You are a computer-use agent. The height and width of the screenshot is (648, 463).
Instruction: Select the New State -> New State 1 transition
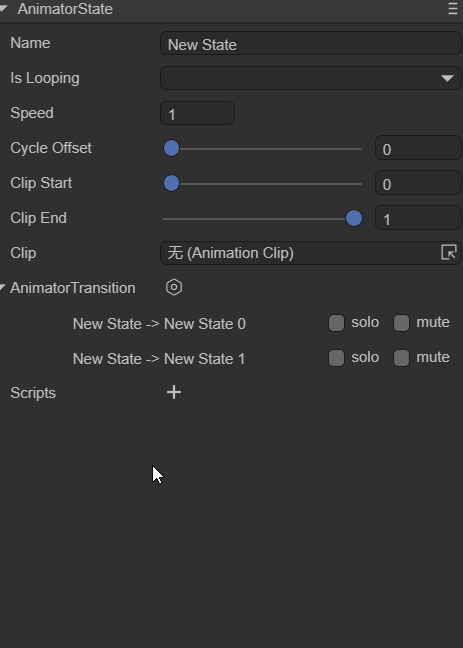(x=159, y=359)
